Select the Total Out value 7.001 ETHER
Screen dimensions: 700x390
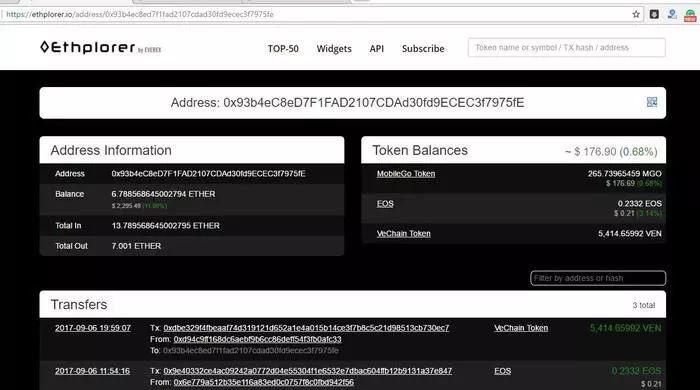[x=136, y=246]
